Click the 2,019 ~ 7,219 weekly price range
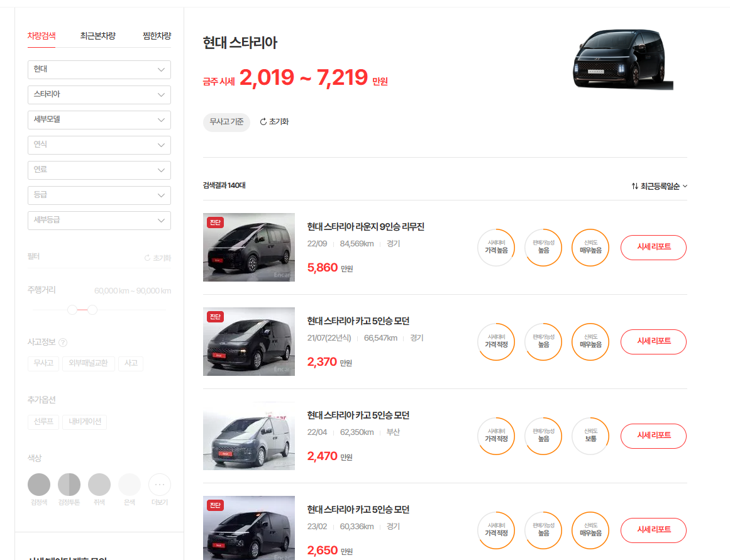Image resolution: width=730 pixels, height=560 pixels. pos(304,77)
